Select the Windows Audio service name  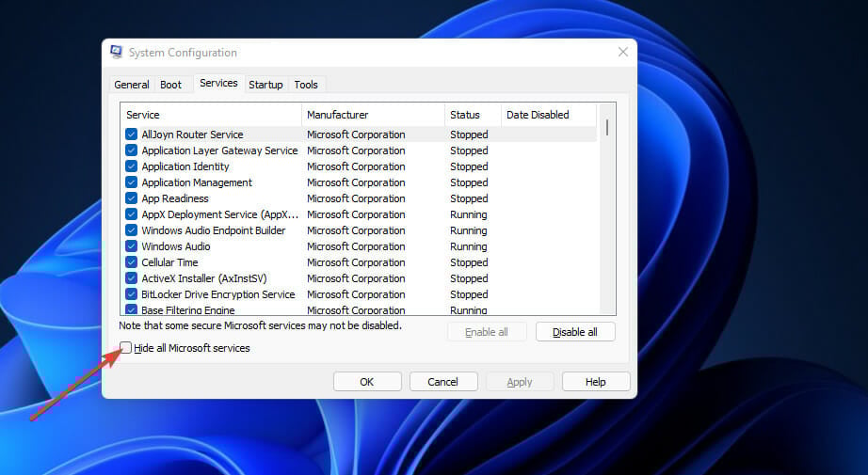(x=175, y=246)
